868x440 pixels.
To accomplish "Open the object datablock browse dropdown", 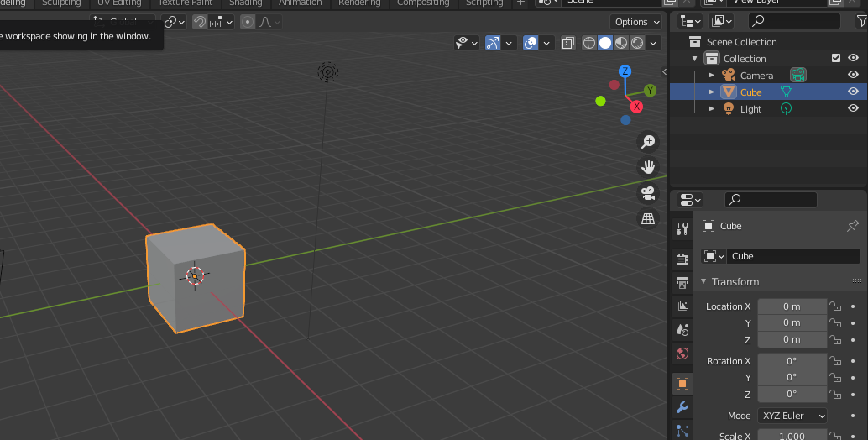I will pos(714,256).
